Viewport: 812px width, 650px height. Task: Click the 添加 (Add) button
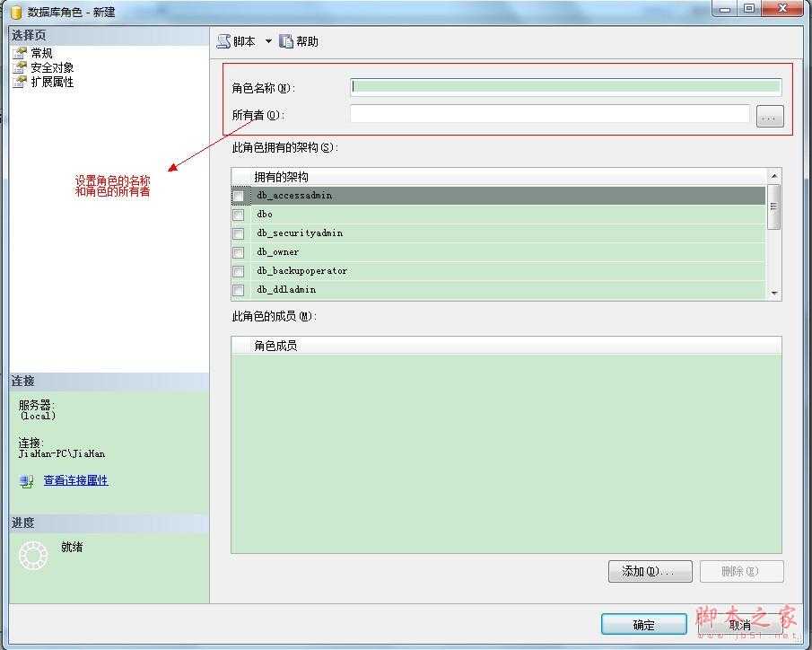650,571
